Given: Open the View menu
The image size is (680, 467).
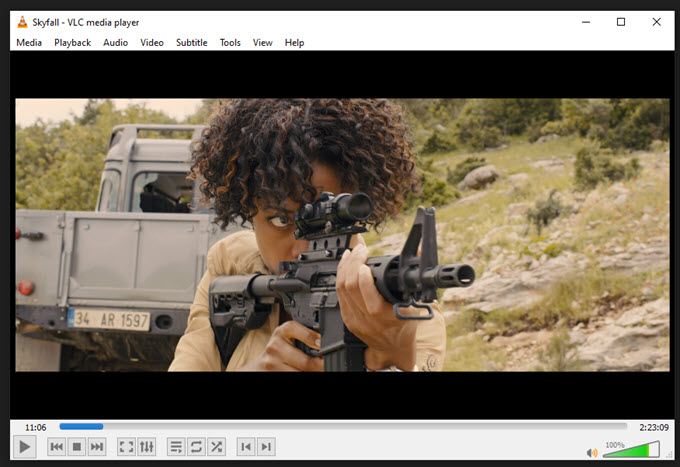Looking at the screenshot, I should tap(262, 42).
